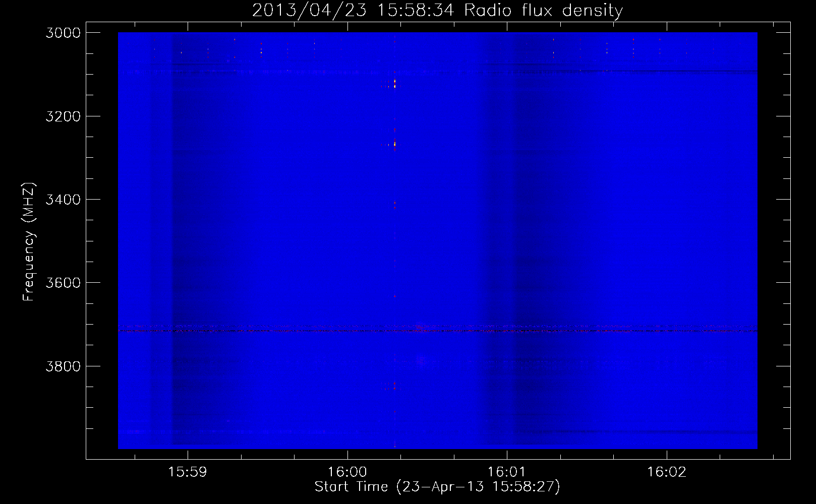Click the 3800 frequency tick label
This screenshot has height=504, width=816.
(63, 366)
